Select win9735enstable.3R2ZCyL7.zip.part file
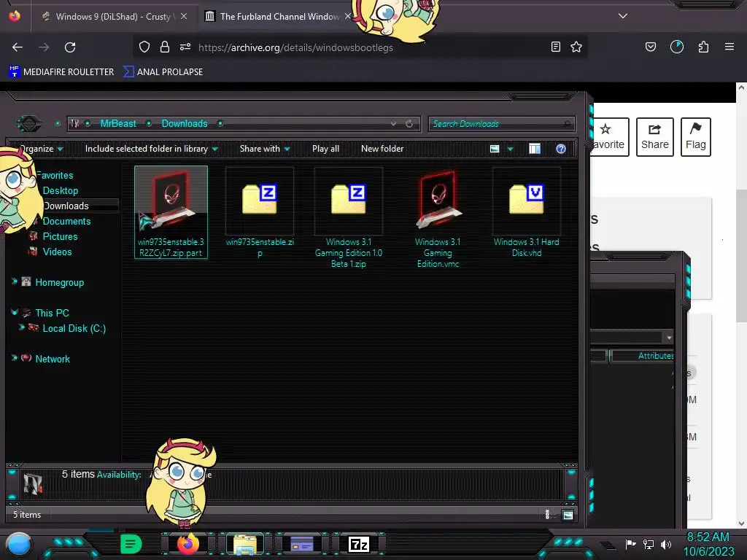Image resolution: width=747 pixels, height=560 pixels. pyautogui.click(x=171, y=212)
